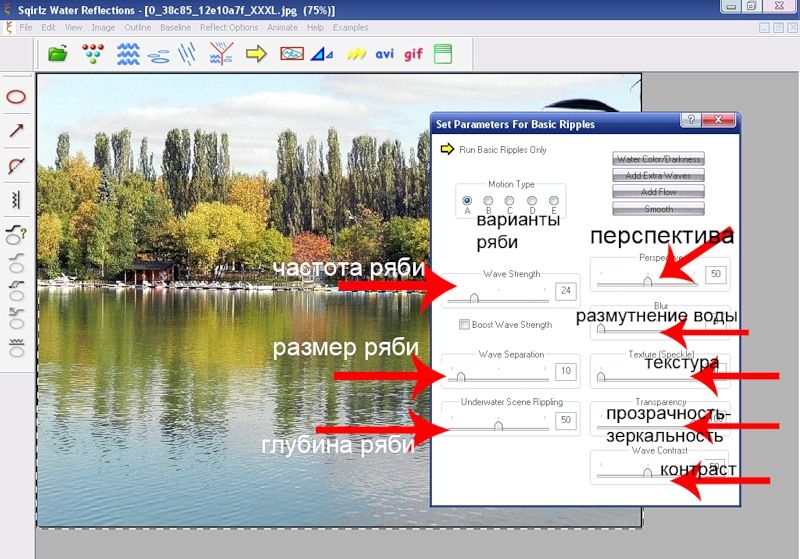Select Motion Type C radio button
Viewport: 800px width, 559px height.
510,200
